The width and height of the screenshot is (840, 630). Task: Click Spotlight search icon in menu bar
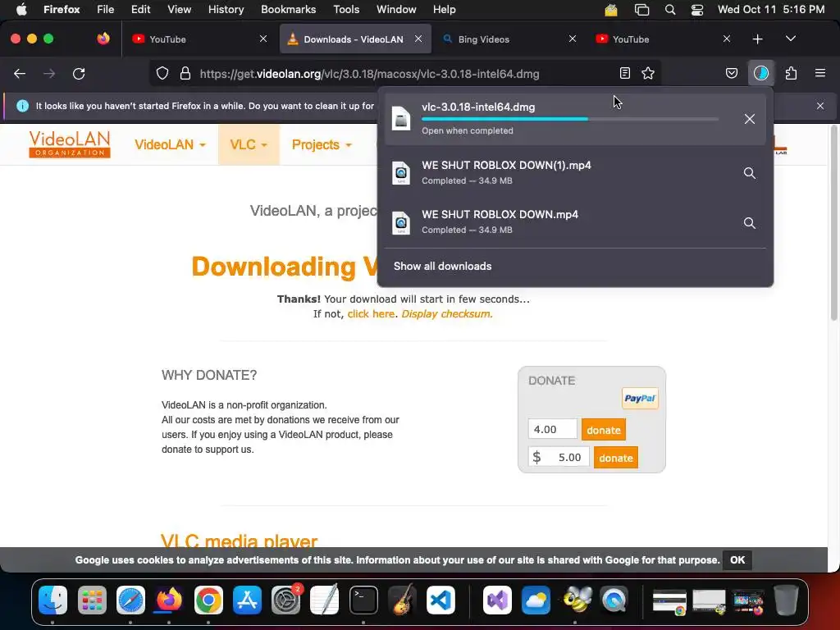click(669, 10)
